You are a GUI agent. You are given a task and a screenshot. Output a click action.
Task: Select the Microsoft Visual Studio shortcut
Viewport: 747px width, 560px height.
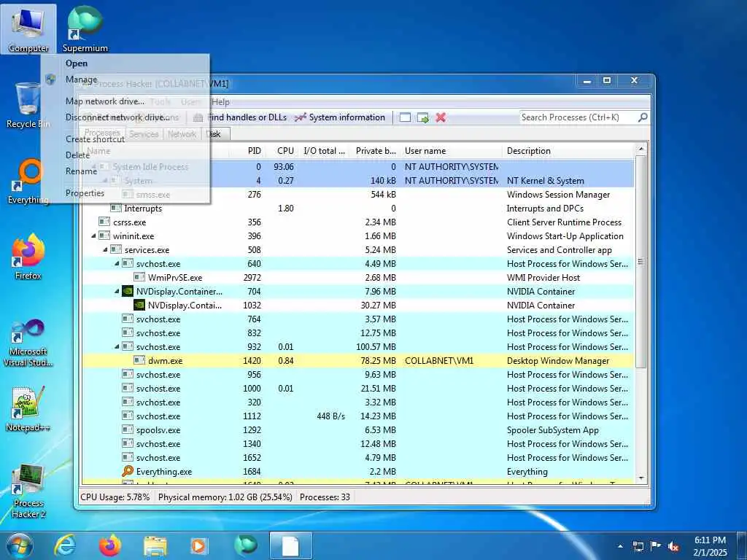28,343
